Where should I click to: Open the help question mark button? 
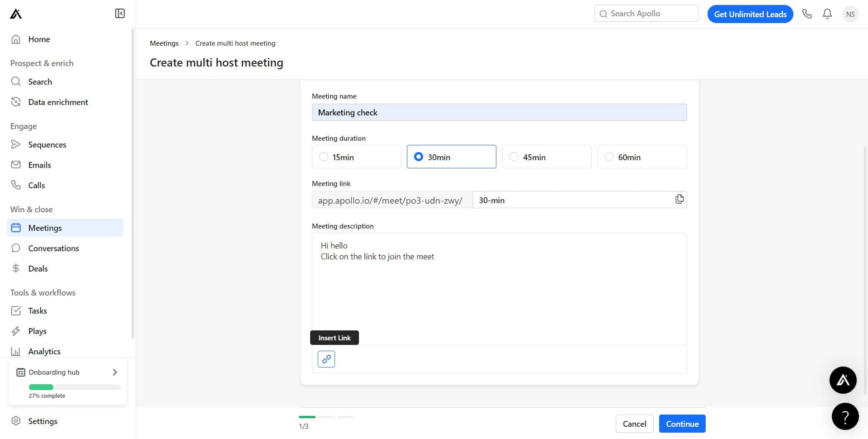(x=845, y=416)
